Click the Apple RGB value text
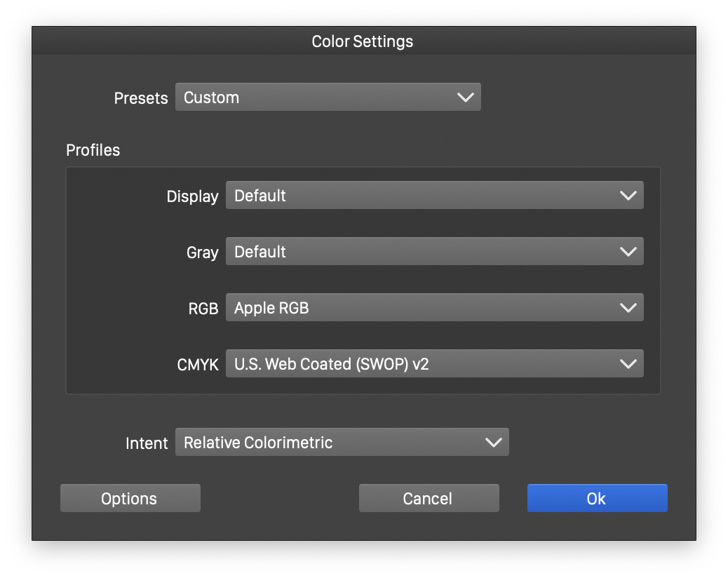Screen dimensions: 728x578 coord(270,307)
